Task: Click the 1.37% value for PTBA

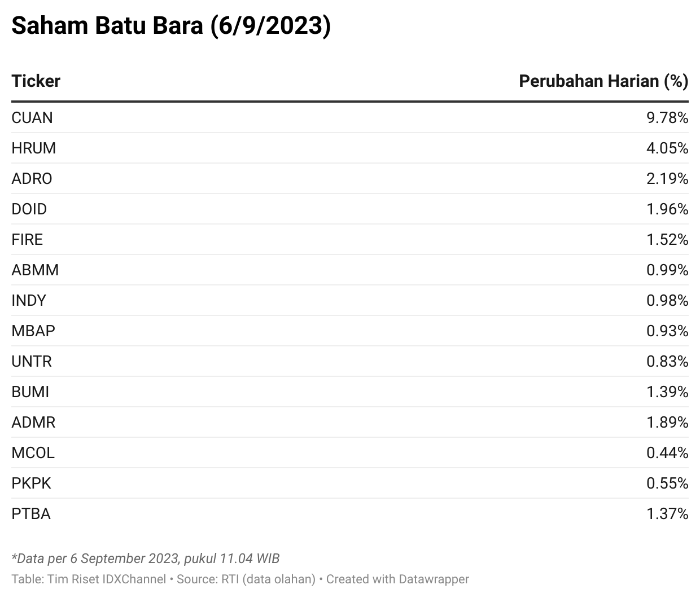Action: tap(667, 513)
